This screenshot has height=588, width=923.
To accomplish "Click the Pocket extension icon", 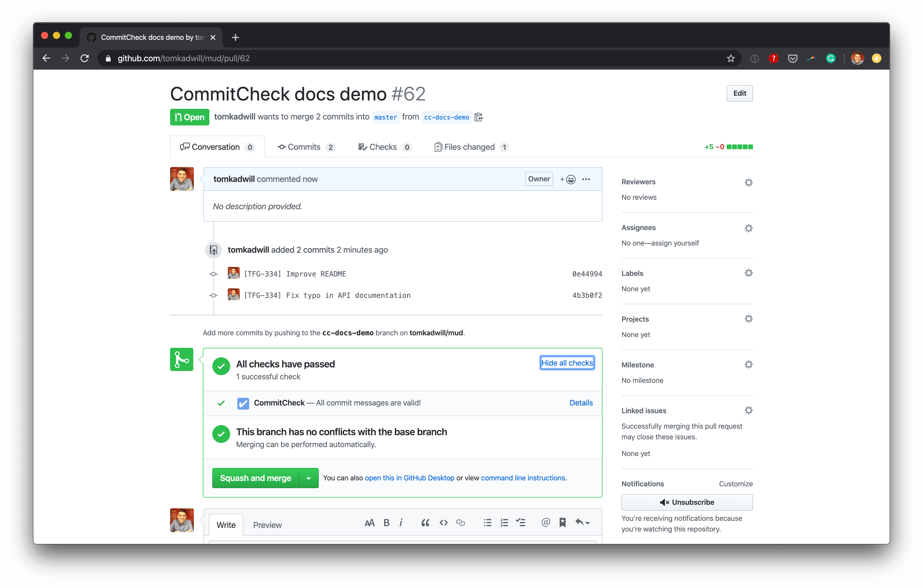I will (x=792, y=58).
